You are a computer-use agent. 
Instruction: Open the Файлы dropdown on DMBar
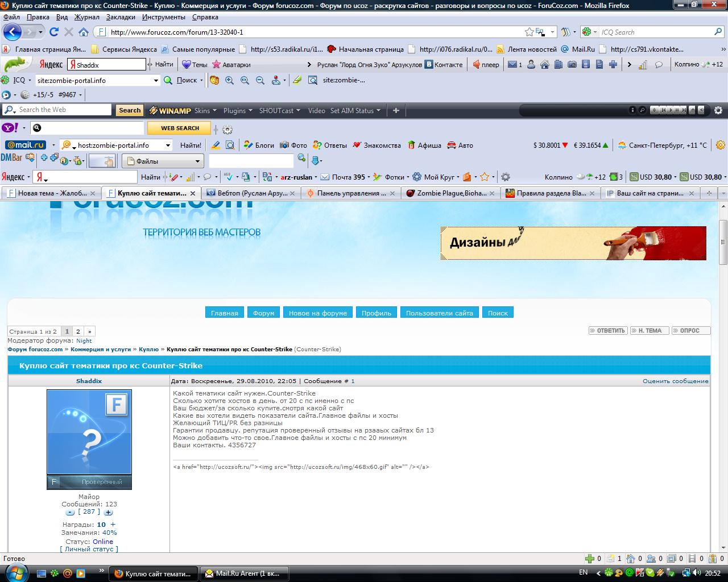click(163, 161)
